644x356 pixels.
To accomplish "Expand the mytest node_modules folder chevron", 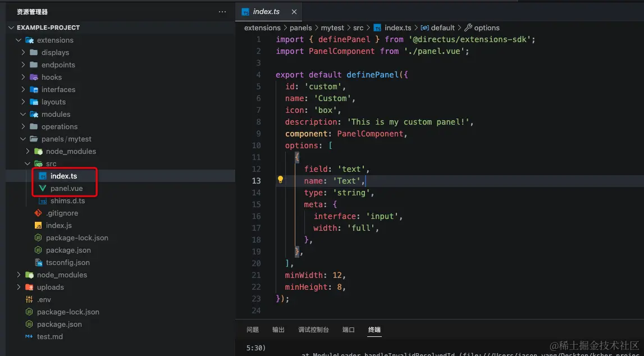I will pos(28,151).
